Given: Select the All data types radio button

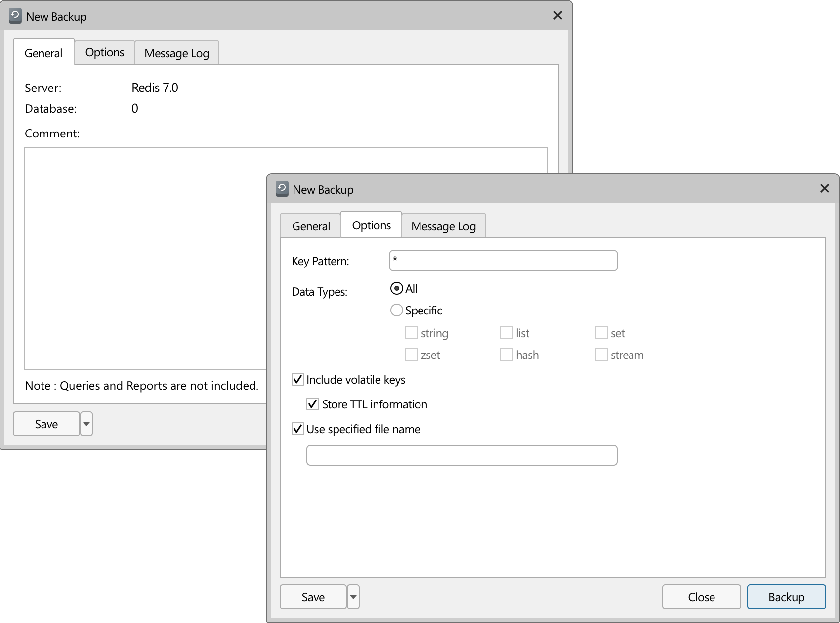Looking at the screenshot, I should [396, 288].
